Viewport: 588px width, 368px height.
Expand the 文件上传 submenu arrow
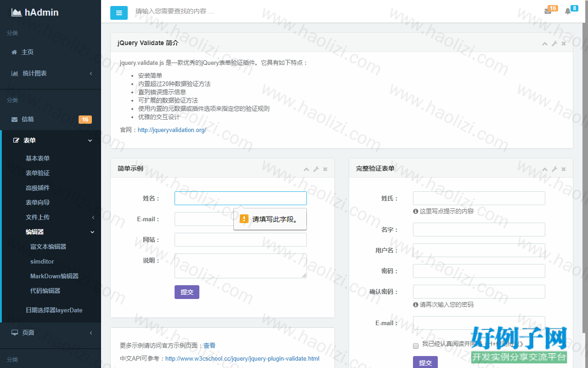(93, 217)
